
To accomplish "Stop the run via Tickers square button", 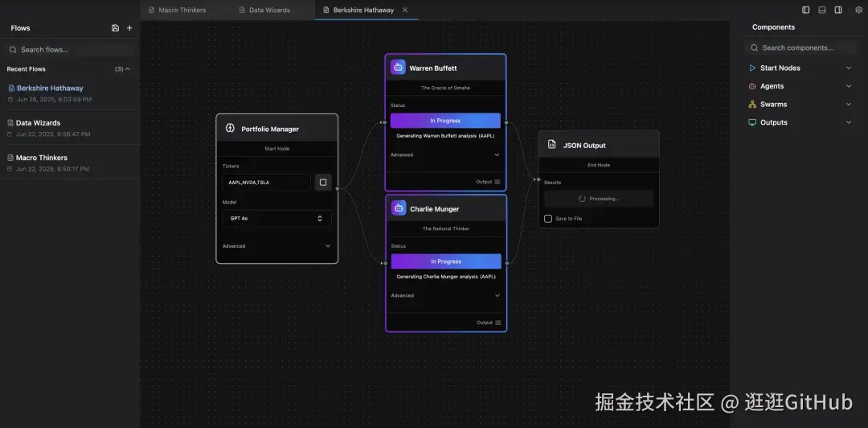I will (x=323, y=183).
